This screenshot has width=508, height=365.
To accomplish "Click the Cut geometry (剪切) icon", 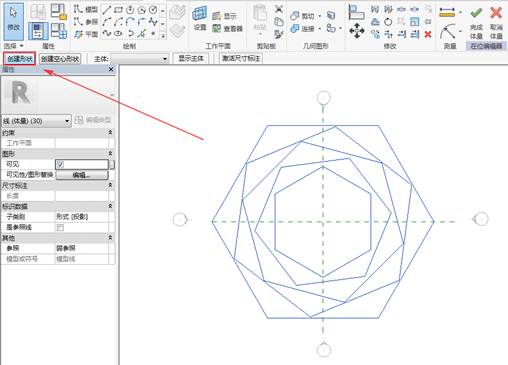I will [x=295, y=16].
